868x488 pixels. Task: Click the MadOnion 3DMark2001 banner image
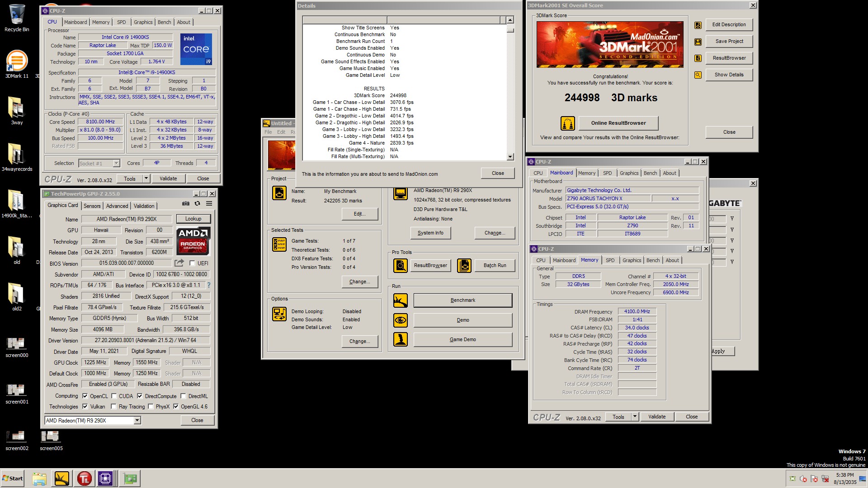tap(610, 44)
